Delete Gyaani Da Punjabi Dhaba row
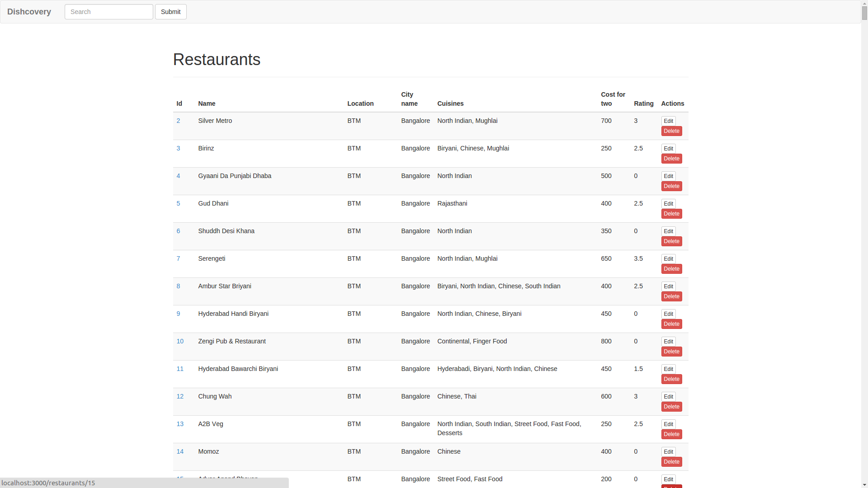The width and height of the screenshot is (868, 488). pos(671,186)
